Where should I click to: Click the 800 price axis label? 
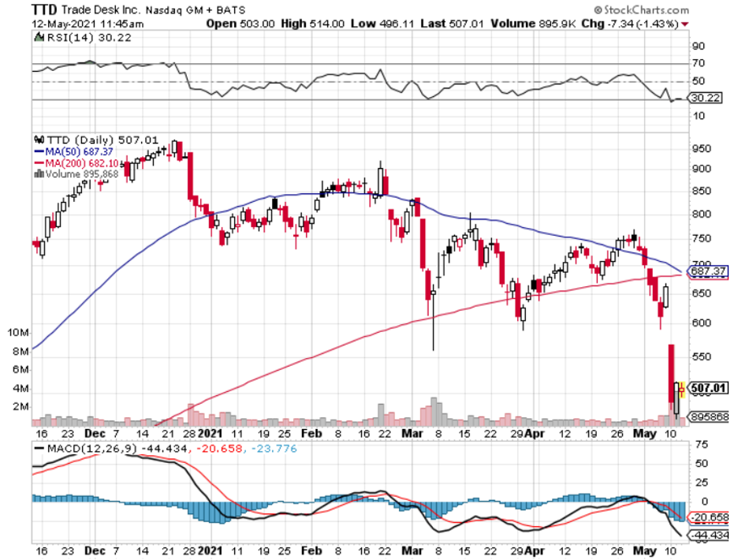pyautogui.click(x=701, y=215)
